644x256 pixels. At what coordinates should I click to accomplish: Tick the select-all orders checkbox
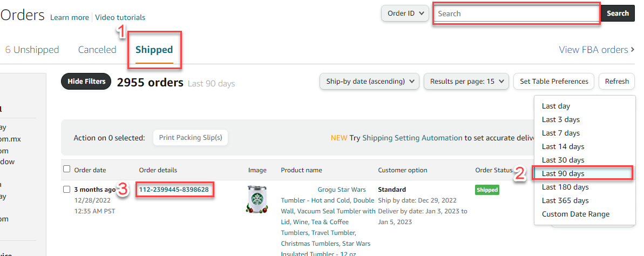66,169
